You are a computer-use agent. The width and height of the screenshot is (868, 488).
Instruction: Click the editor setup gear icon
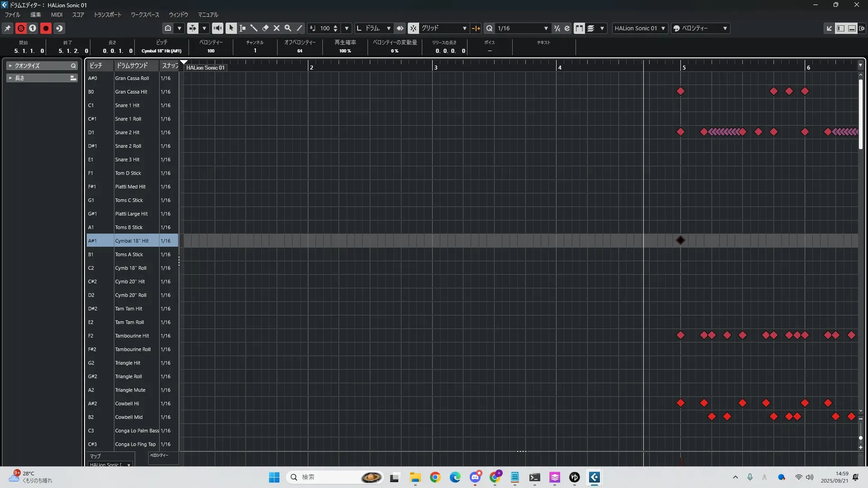tap(862, 28)
